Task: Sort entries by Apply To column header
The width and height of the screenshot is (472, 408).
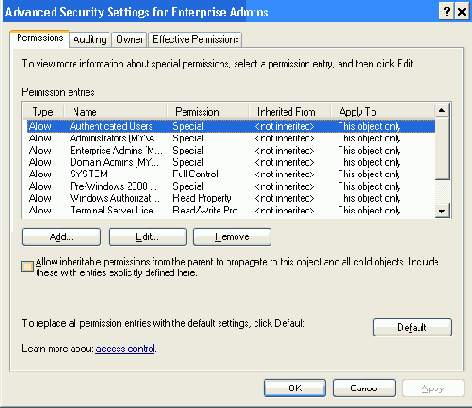Action: coord(383,112)
